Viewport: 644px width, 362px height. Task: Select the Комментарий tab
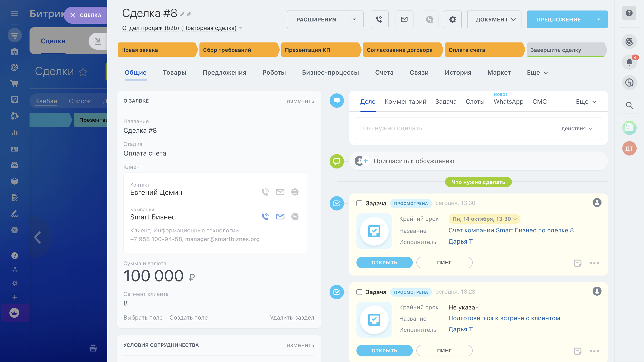tap(405, 102)
